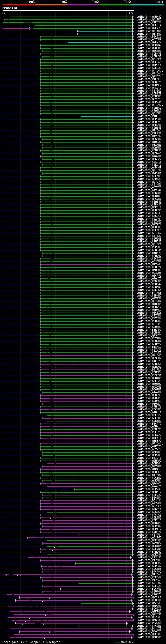Screen dimensions: 166x644
Task: Select the UniRef100_B7INL6 label
Action: (x=149, y=293)
